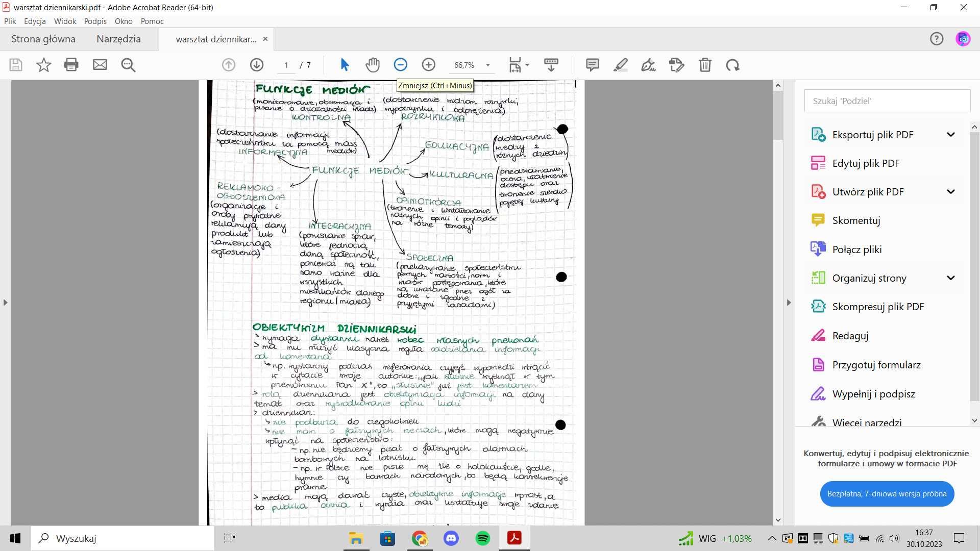The width and height of the screenshot is (980, 551).
Task: Open Discord from the taskbar
Action: [451, 538]
